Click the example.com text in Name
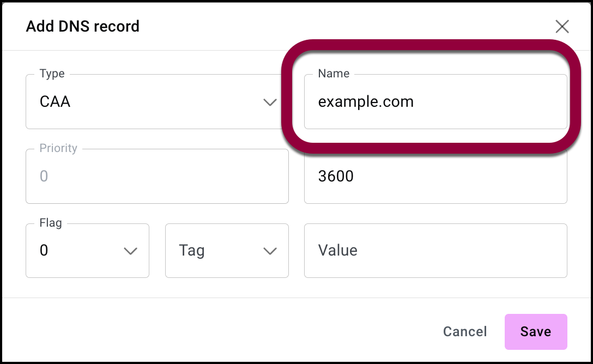593x364 pixels. click(366, 102)
